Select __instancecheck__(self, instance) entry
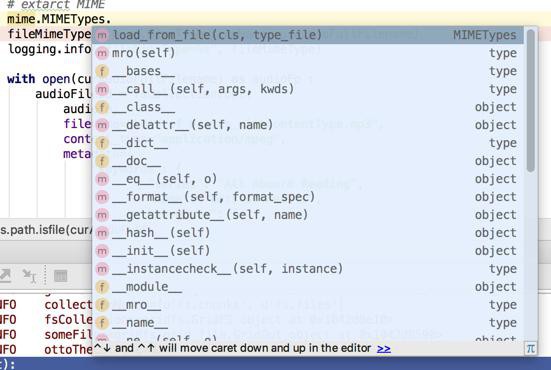551x370 pixels. (307, 269)
